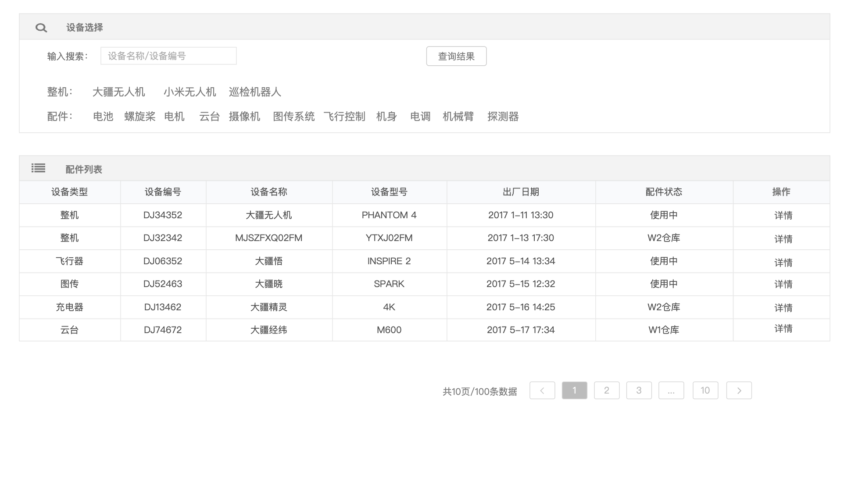Expand the pagination ellipsis
This screenshot has width=851, height=504.
coord(671,390)
